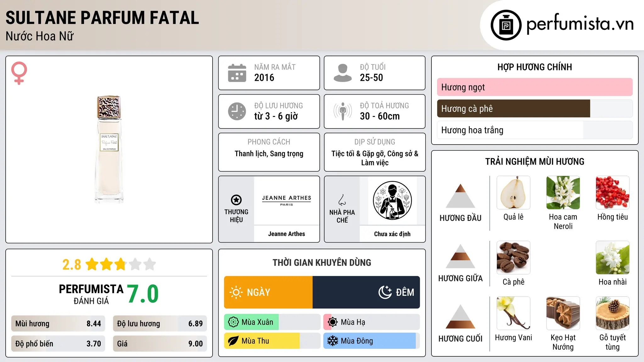Image resolution: width=644 pixels, height=362 pixels.
Task: Click the HỢP HƯƠNG CHÍNH heading
Action: 535,67
